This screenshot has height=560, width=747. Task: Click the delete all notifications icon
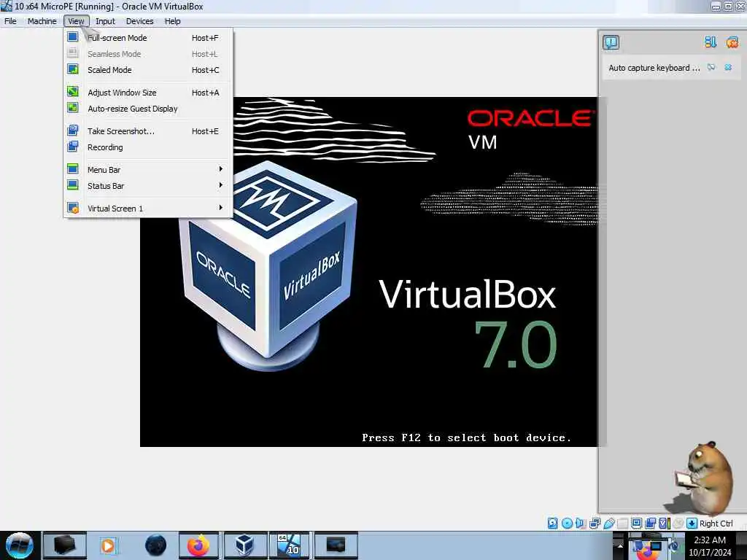coord(732,42)
